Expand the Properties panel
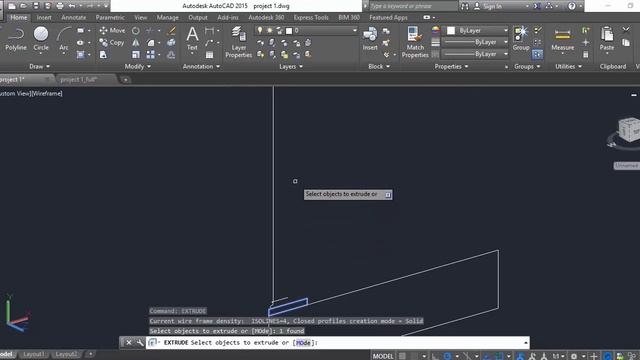Image resolution: width=640 pixels, height=360 pixels. (x=451, y=66)
